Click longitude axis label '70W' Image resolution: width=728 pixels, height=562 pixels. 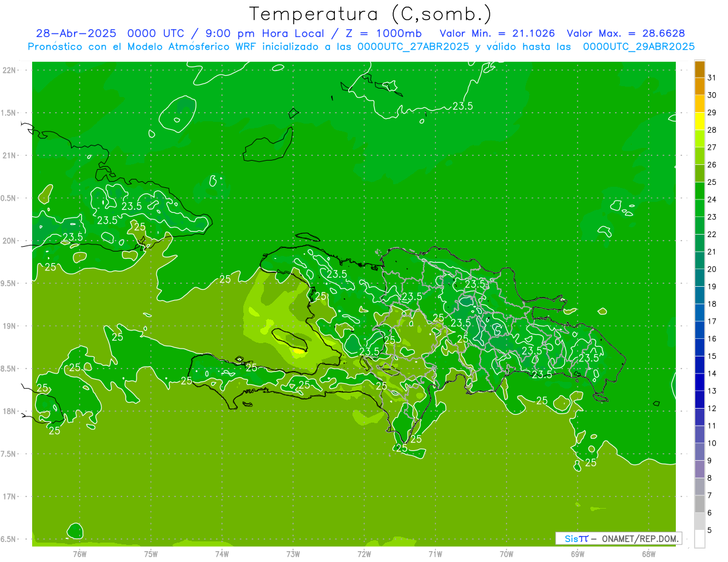click(506, 554)
